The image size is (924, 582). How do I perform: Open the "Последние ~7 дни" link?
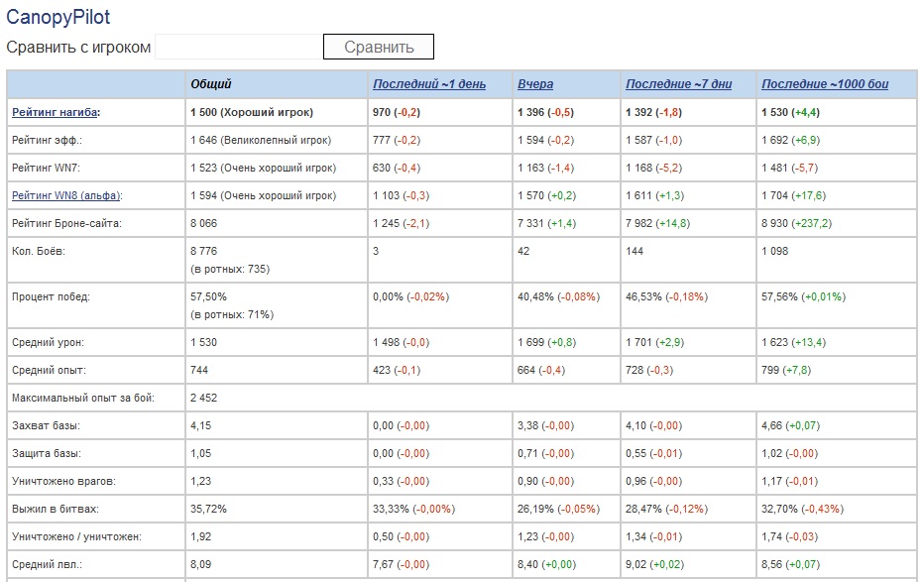pos(678,84)
